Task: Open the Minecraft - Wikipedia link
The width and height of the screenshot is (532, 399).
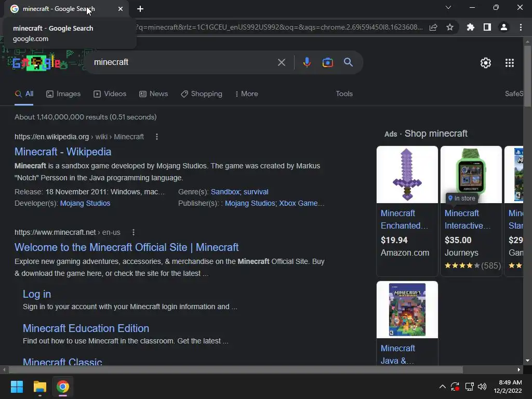Action: click(63, 152)
